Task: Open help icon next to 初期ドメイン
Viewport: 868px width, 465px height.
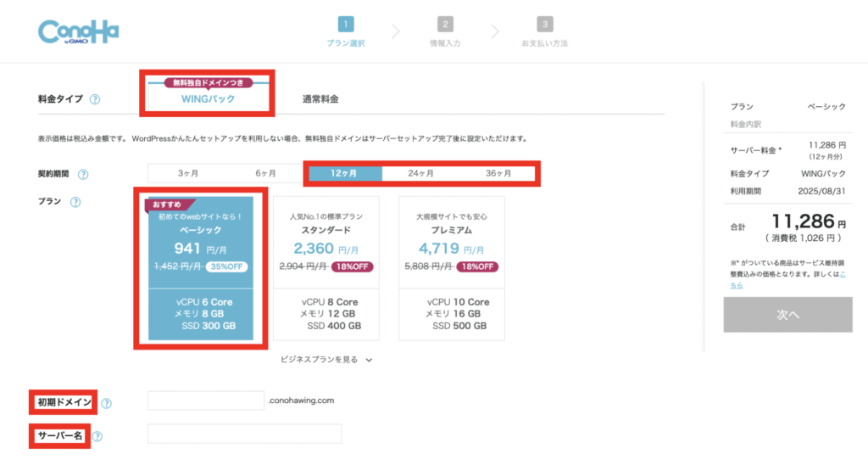Action: tap(106, 403)
